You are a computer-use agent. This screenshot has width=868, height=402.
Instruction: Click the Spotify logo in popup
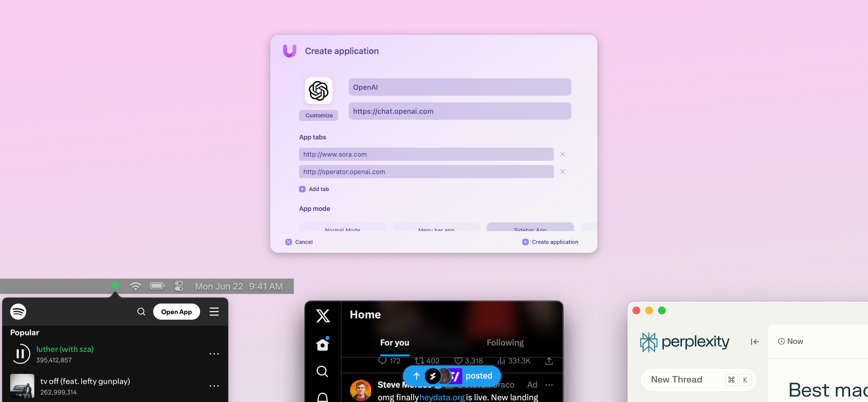[x=18, y=312]
